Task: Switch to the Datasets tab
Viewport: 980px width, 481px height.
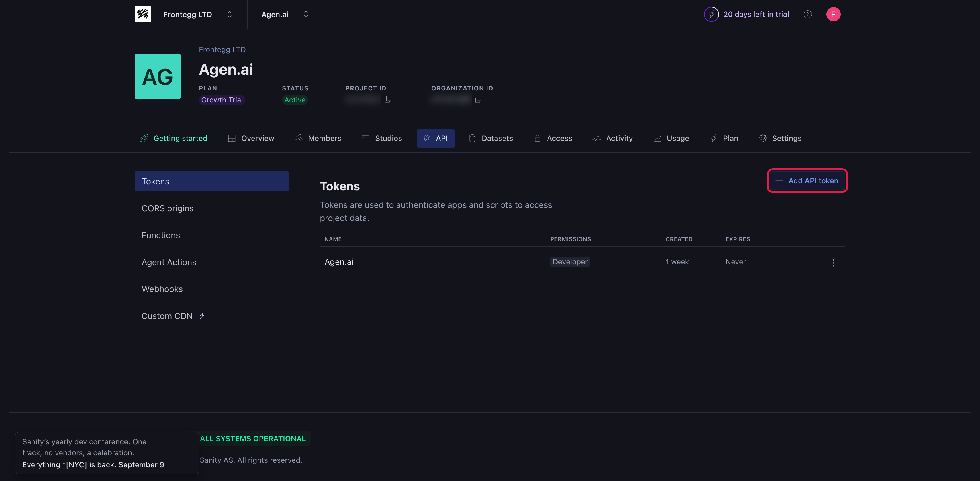Action: tap(491, 138)
